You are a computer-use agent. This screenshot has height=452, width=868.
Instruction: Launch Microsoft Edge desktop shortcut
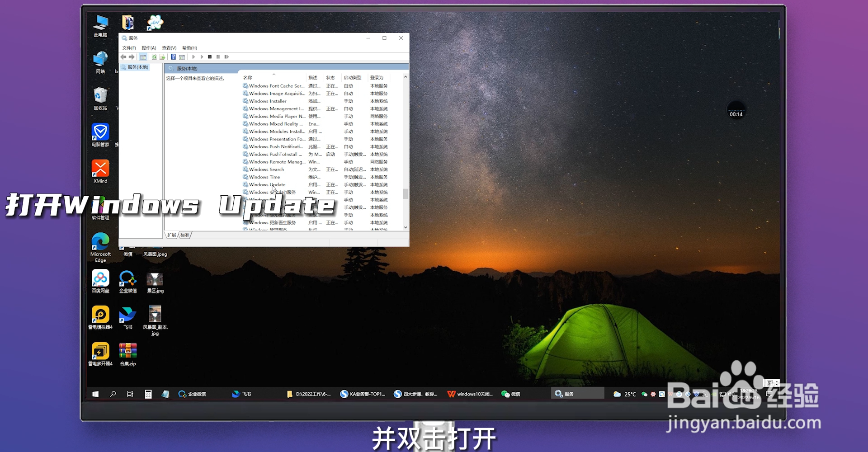[x=100, y=247]
